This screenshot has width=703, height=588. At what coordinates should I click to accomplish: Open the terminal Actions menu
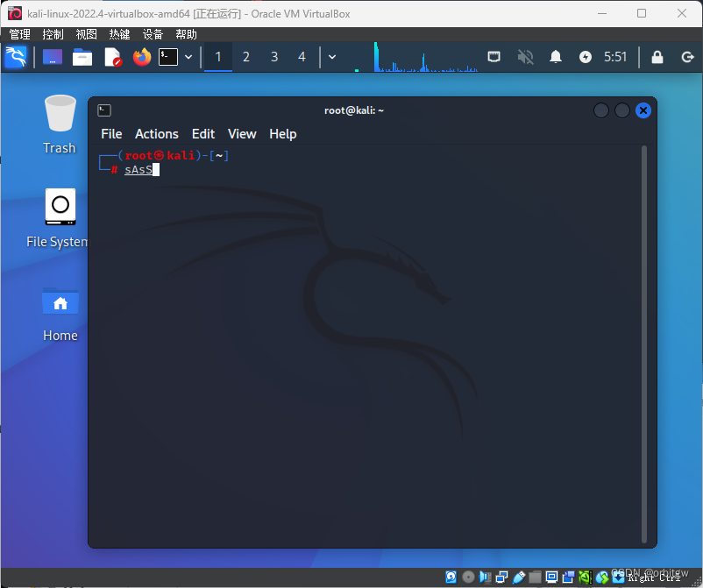tap(157, 134)
